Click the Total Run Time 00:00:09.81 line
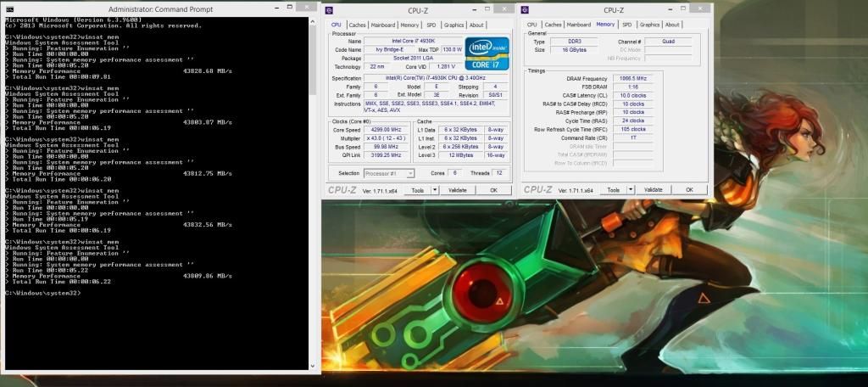The height and width of the screenshot is (387, 868). pyautogui.click(x=58, y=77)
